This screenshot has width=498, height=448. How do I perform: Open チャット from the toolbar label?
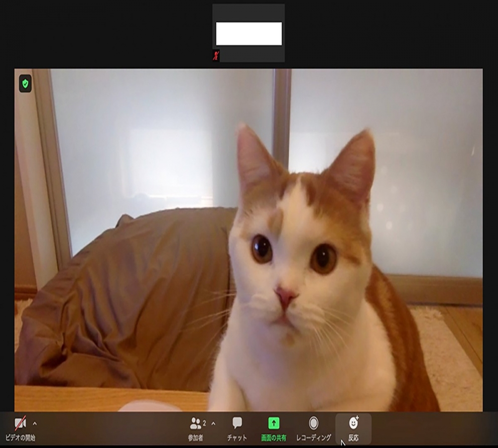tap(237, 438)
